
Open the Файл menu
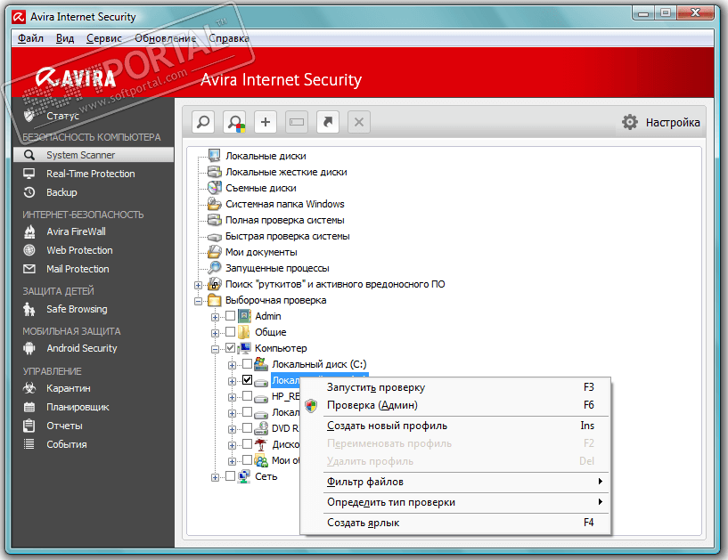tap(30, 38)
